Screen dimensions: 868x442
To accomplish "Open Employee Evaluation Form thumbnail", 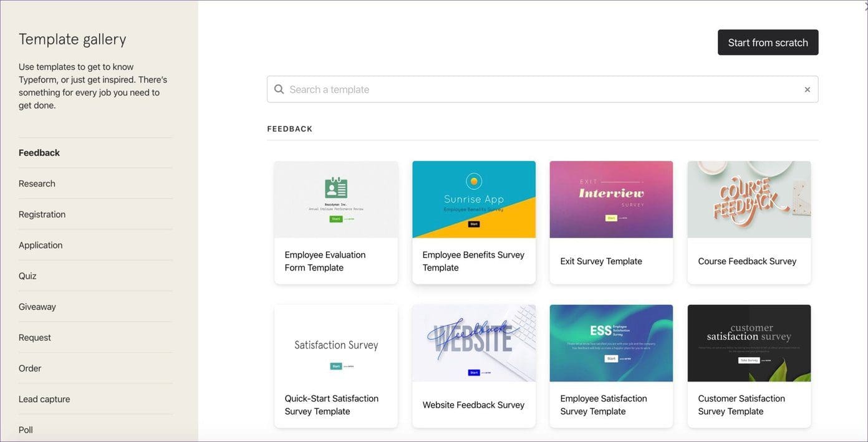I will 336,199.
